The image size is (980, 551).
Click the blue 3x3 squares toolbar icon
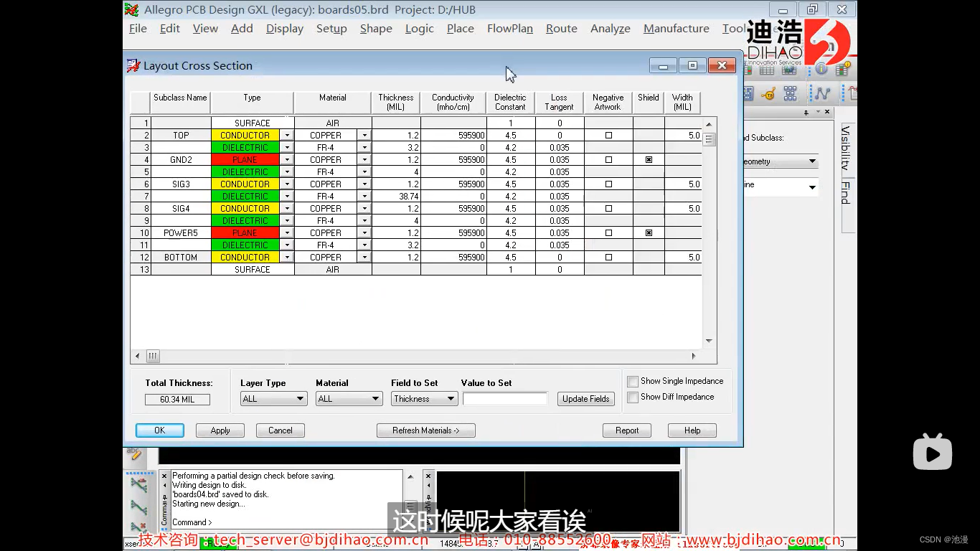791,94
